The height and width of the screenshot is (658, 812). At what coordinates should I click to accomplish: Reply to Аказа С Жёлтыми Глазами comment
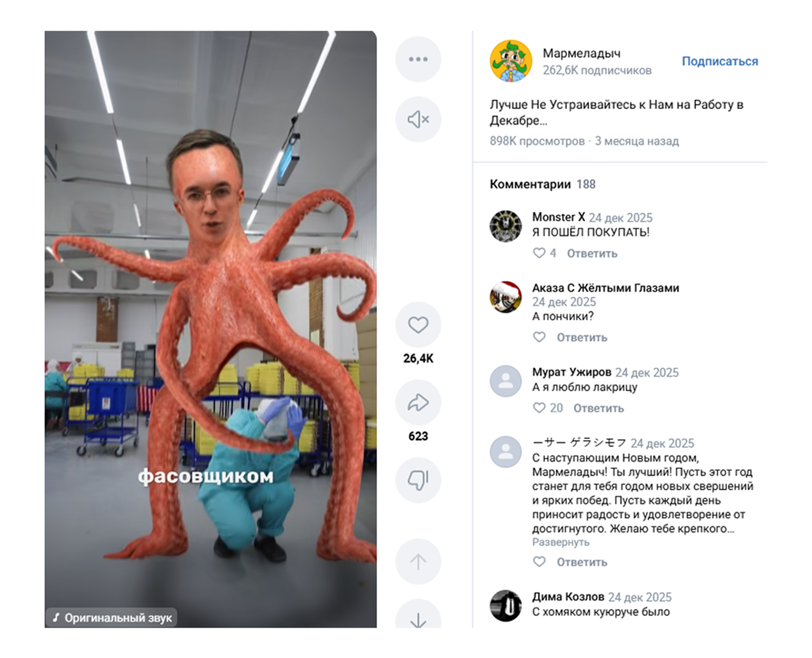(x=582, y=338)
